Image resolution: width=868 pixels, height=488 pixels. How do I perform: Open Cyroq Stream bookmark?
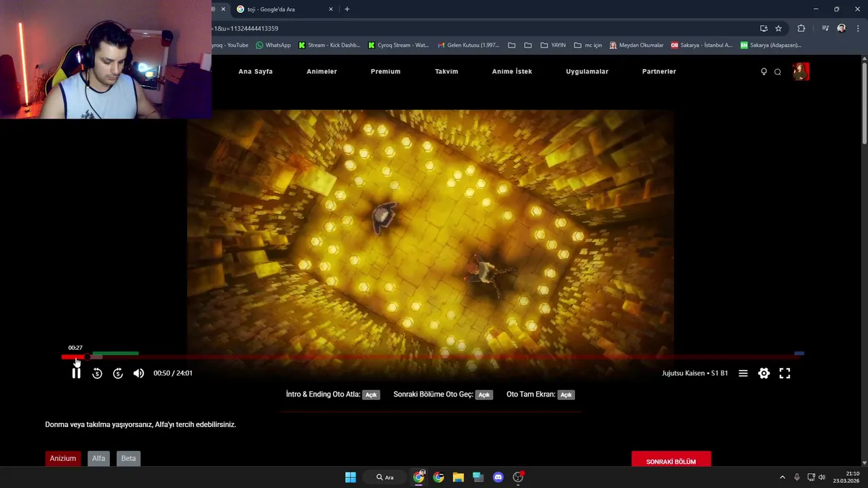399,45
